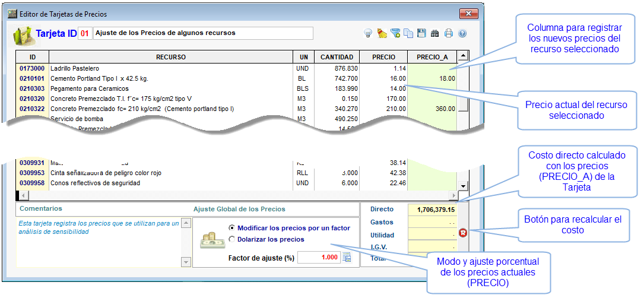Click the light bulb icon

click(x=369, y=34)
